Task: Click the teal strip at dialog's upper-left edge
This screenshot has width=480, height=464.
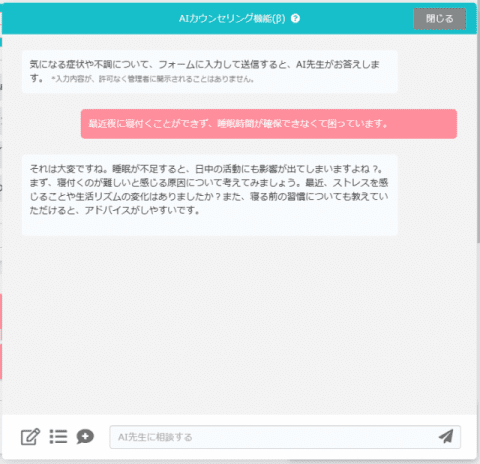Action: pyautogui.click(x=1, y=42)
